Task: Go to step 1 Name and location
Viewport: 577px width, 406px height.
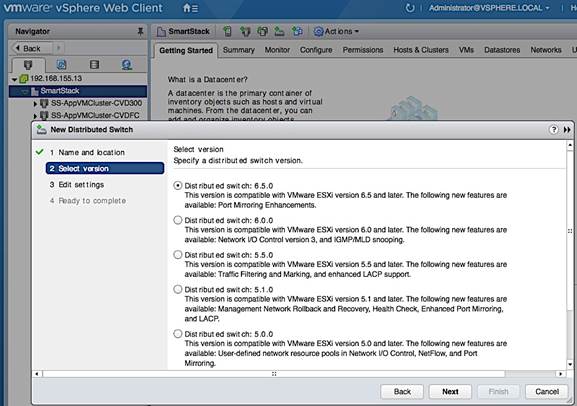Action: [91, 152]
